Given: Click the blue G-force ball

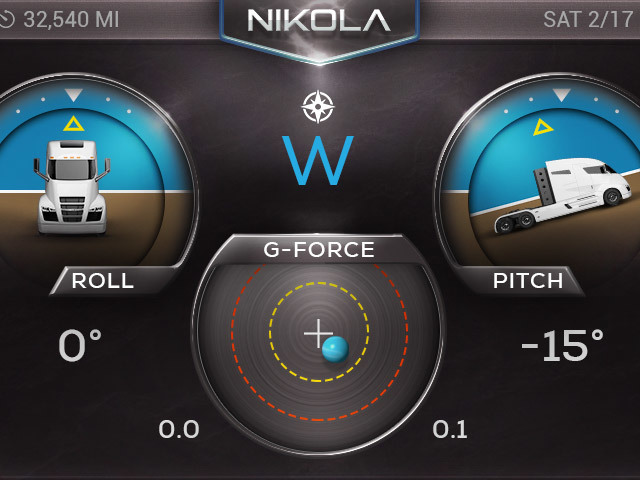Looking at the screenshot, I should pos(335,349).
